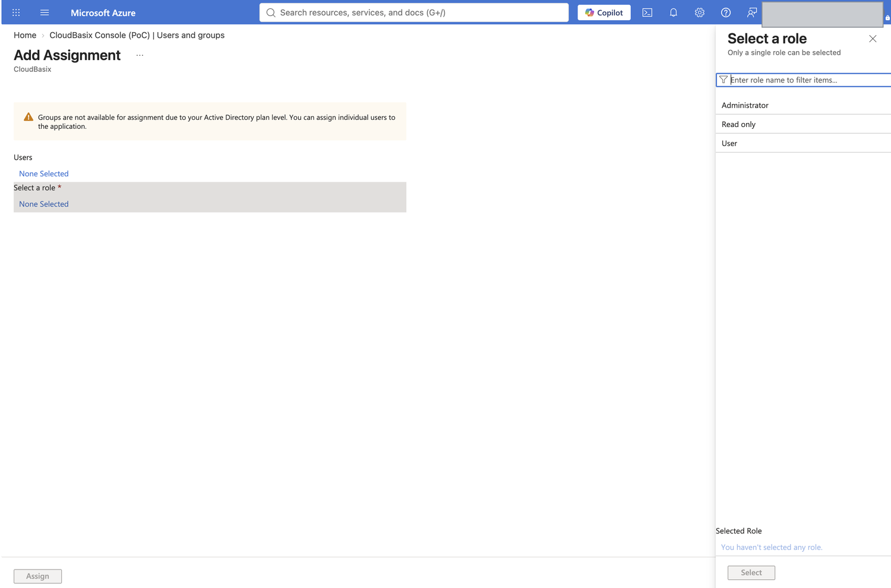This screenshot has height=588, width=891.
Task: Click the Assign button
Action: pyautogui.click(x=37, y=576)
